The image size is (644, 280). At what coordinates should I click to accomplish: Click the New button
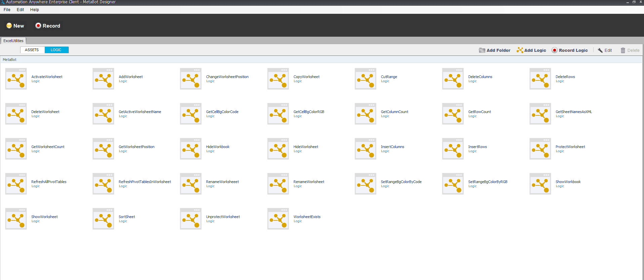coord(15,26)
